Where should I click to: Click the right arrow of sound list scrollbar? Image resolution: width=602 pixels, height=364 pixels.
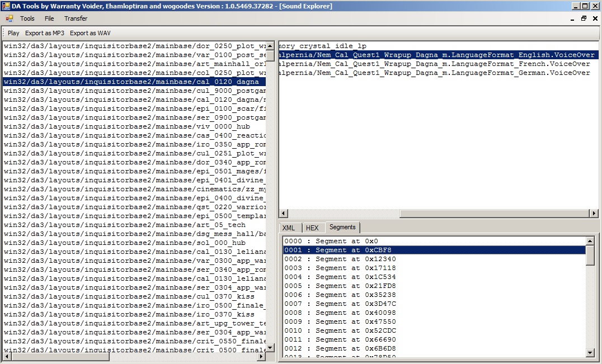pos(594,213)
